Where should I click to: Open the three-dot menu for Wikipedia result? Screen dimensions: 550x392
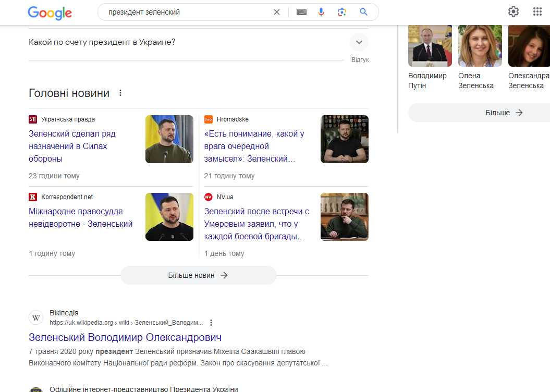click(x=211, y=323)
